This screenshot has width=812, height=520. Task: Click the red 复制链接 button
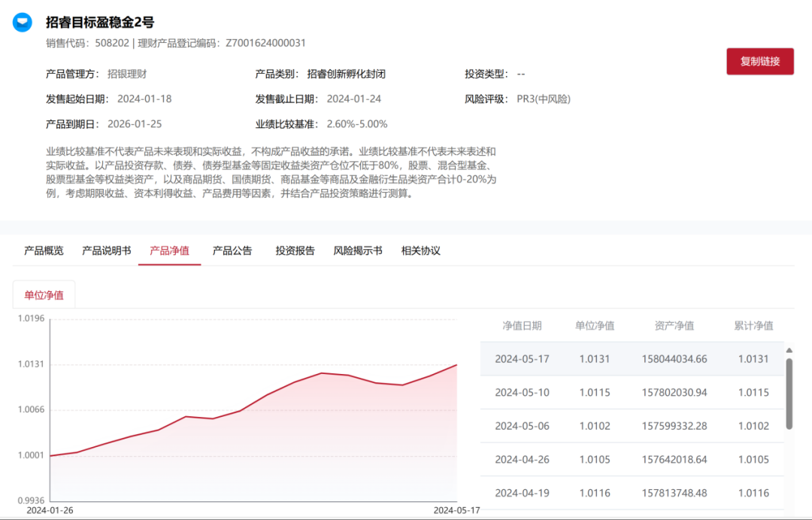tap(760, 61)
